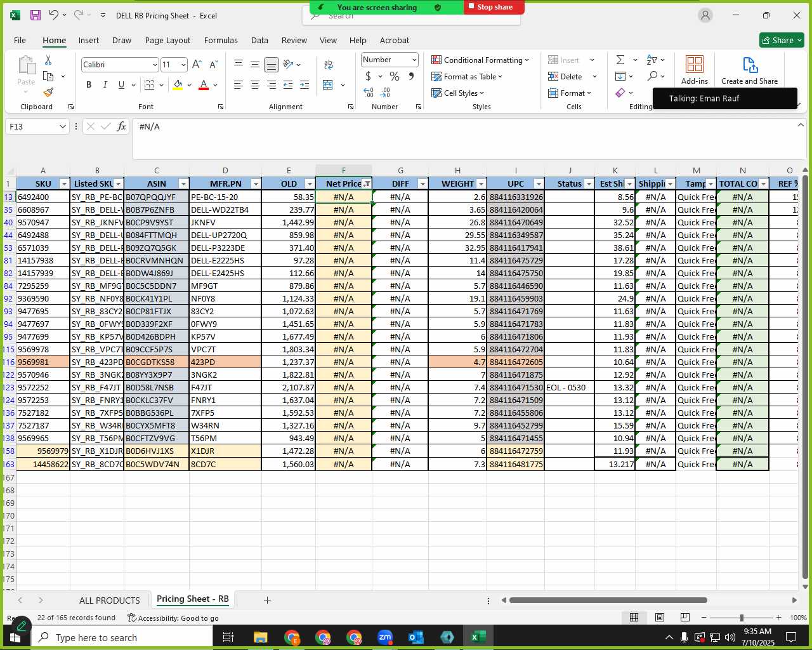Open the SKU column filter dropdown

click(x=63, y=184)
